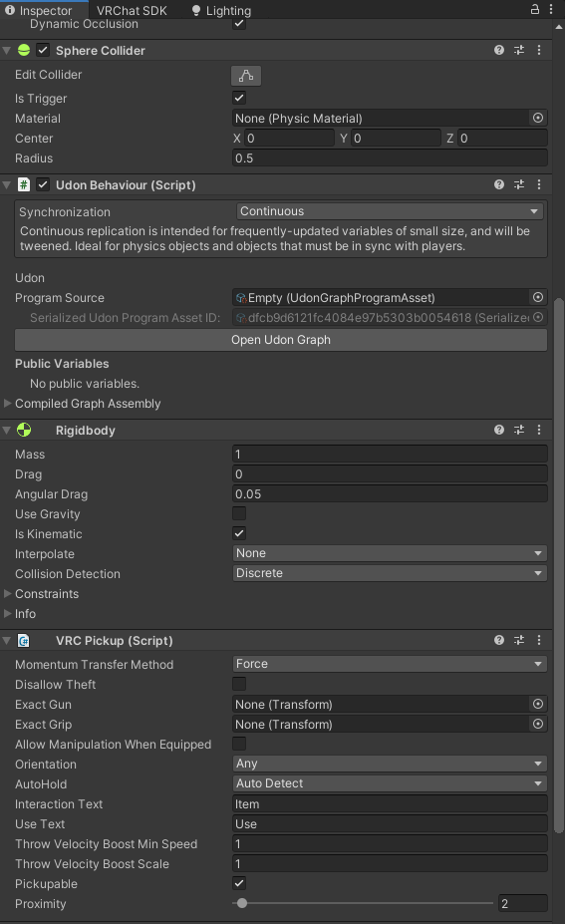Disable the Udon Behaviour component checkbox
The width and height of the screenshot is (565, 924).
(43, 184)
